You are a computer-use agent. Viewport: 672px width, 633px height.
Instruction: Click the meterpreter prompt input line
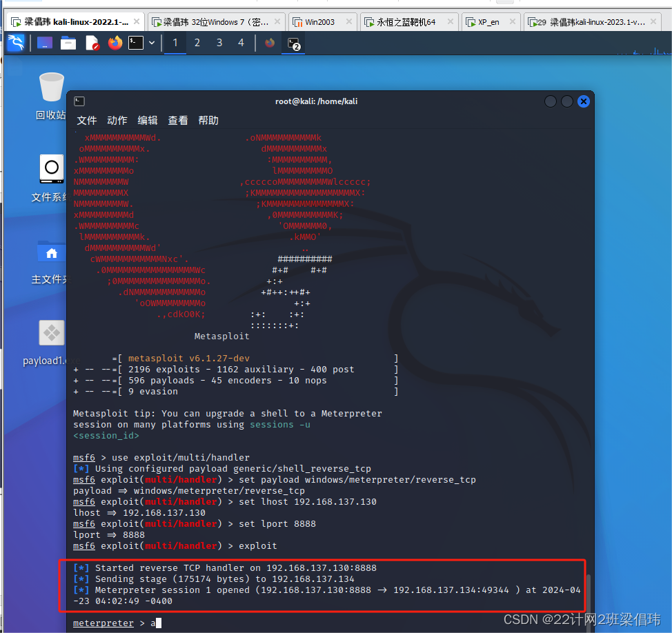[117, 623]
